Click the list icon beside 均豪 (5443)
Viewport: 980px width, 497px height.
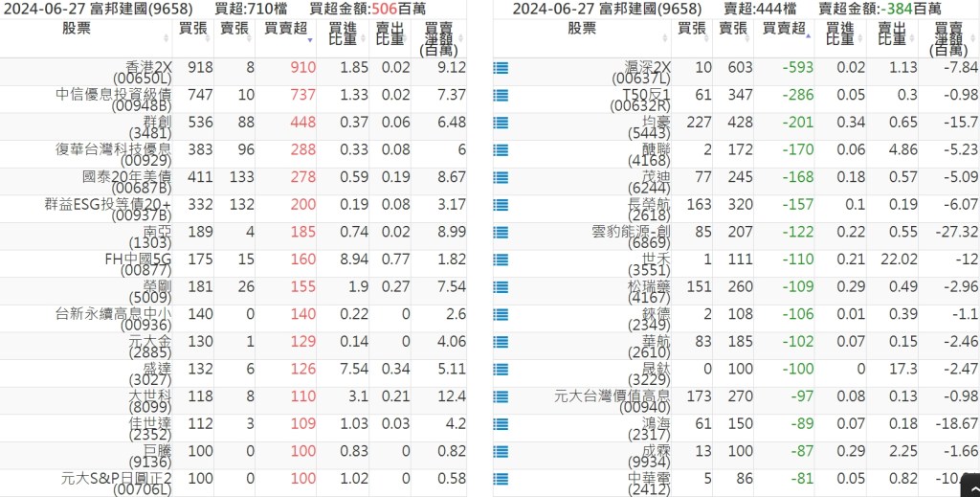pyautogui.click(x=500, y=124)
